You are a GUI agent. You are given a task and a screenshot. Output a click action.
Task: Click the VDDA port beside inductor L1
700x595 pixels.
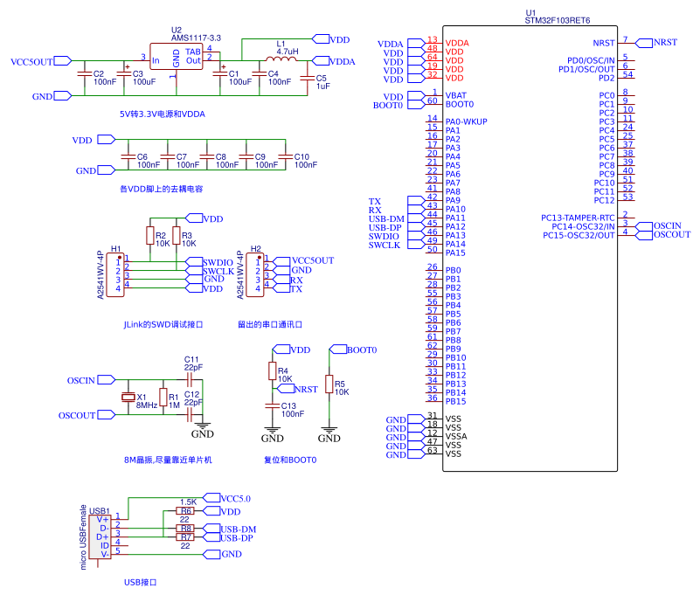(x=321, y=60)
